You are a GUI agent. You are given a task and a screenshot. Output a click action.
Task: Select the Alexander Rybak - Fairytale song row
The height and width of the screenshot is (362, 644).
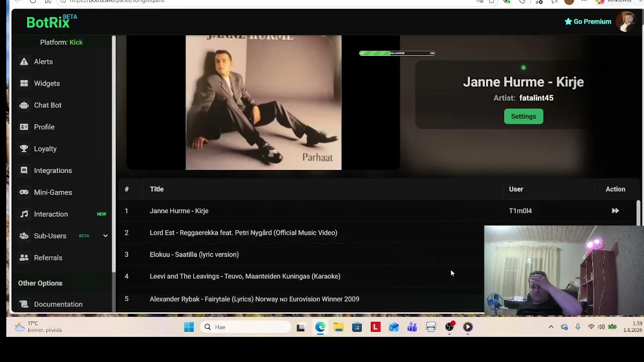[301, 299]
